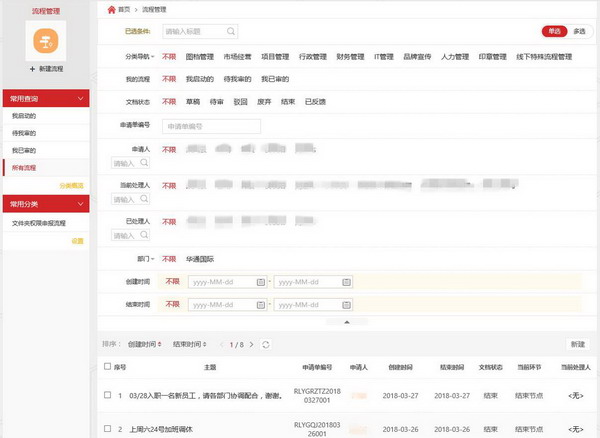Click the 申请单编号 input field

coord(210,126)
